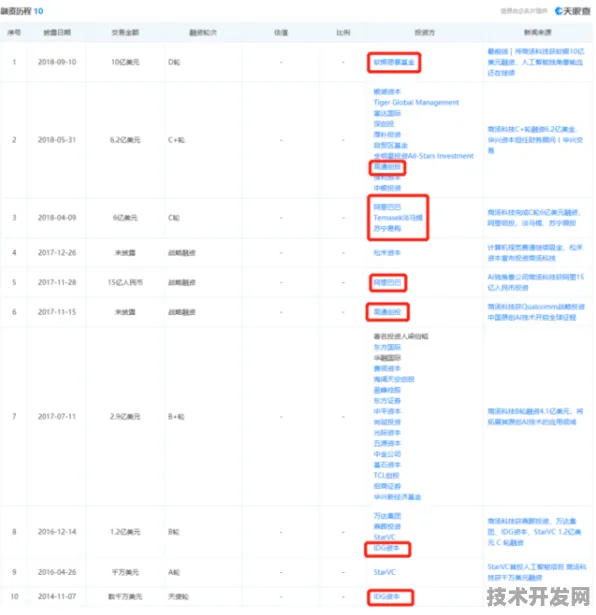
Task: Open news link for the 2016-12-14 row
Action: [x=534, y=532]
